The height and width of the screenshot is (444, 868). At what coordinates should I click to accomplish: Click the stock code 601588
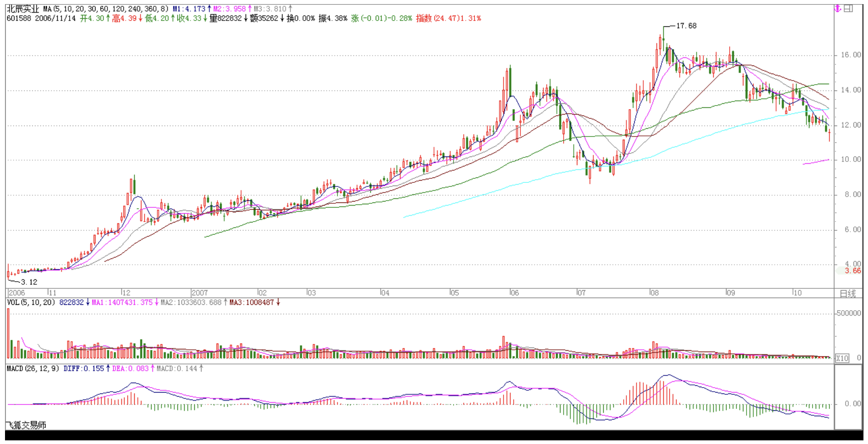point(19,18)
